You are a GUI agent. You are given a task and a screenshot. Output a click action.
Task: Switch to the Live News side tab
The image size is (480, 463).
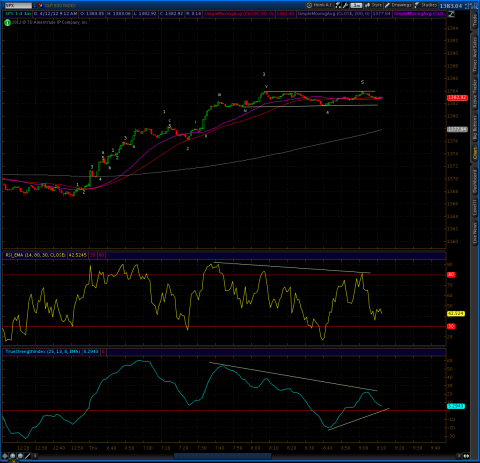pos(475,233)
